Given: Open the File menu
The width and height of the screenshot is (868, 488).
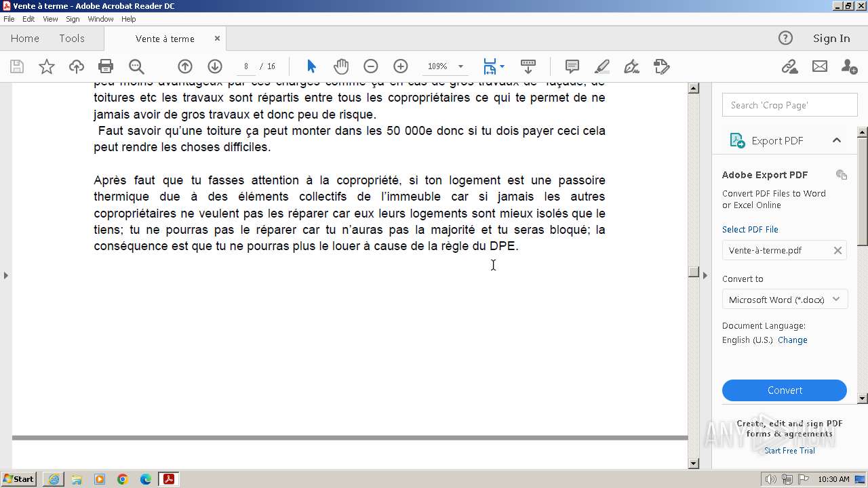Looking at the screenshot, I should (x=9, y=19).
